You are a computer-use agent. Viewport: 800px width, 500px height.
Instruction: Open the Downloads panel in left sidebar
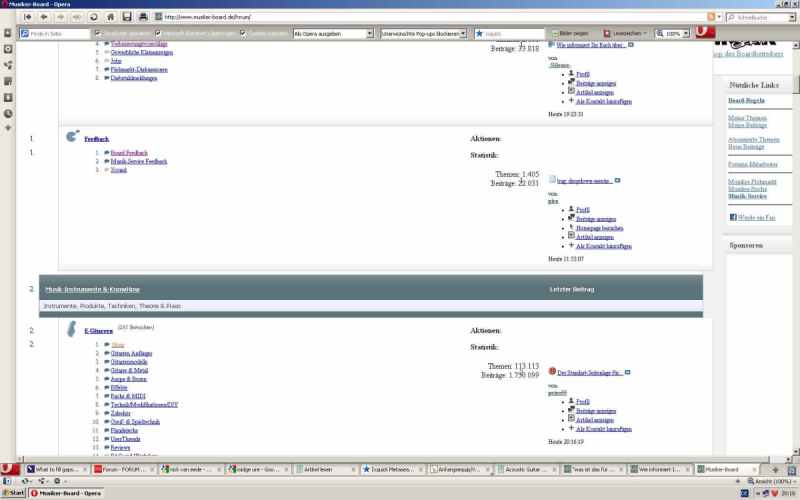(x=8, y=97)
